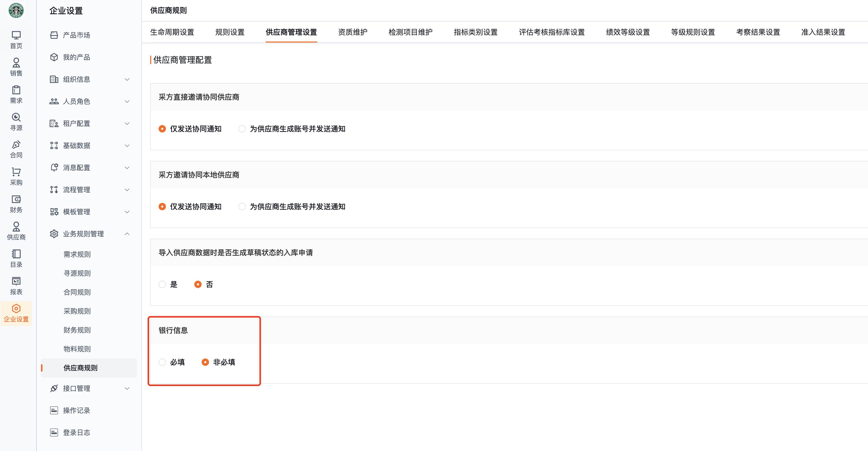The height and width of the screenshot is (451, 868).
Task: Click the 租户配置 icon
Action: click(54, 124)
